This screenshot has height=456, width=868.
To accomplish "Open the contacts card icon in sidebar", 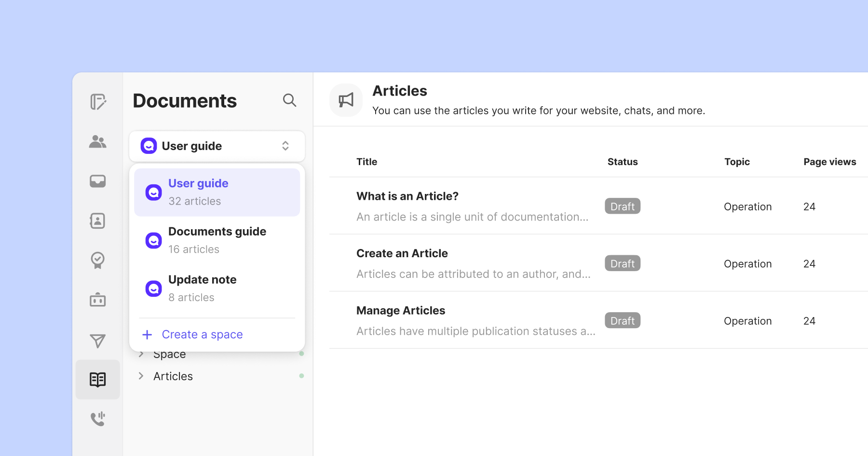I will click(98, 221).
